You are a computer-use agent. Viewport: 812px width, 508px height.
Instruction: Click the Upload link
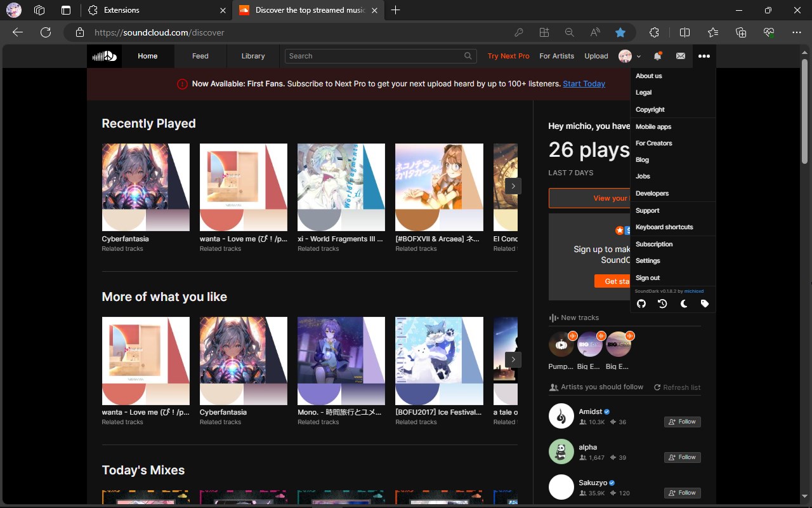coord(596,56)
